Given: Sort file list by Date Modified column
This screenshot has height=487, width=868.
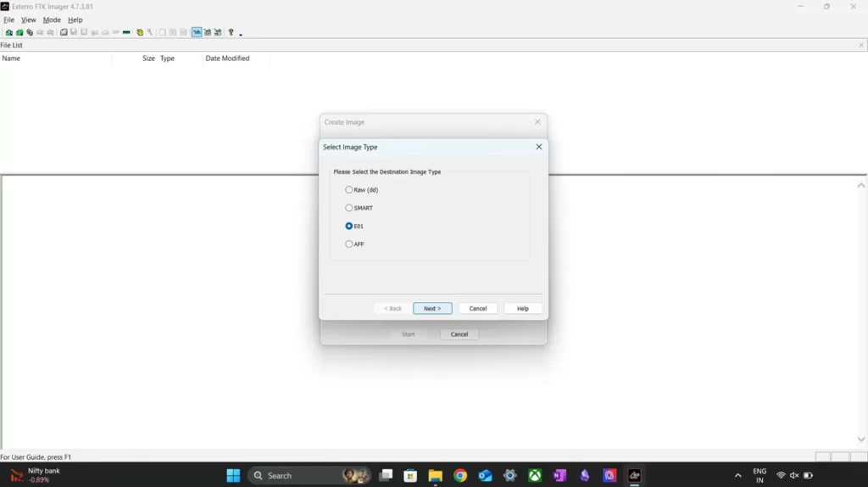Looking at the screenshot, I should pyautogui.click(x=227, y=59).
